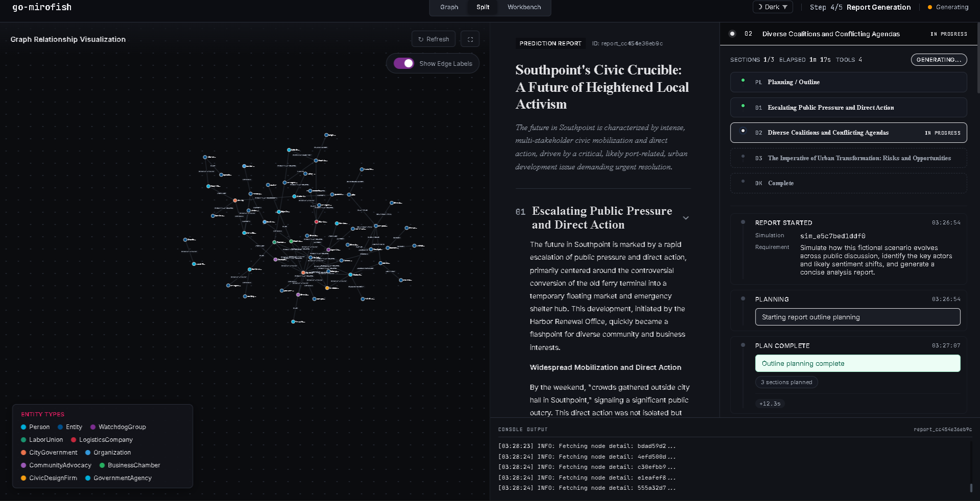Screen dimensions: 980x501
Task: Click the console output scrollbar
Action: click(x=971, y=488)
